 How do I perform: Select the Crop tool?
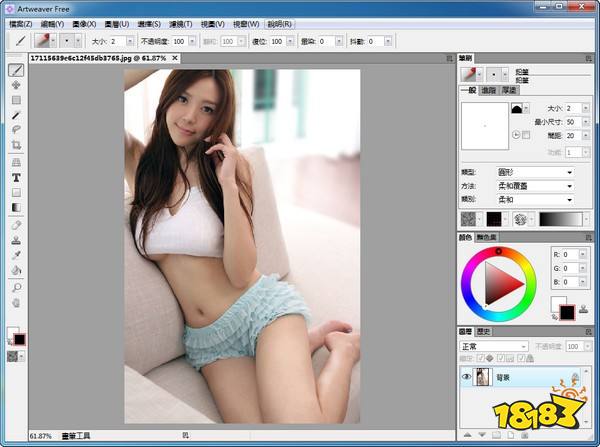(x=16, y=145)
